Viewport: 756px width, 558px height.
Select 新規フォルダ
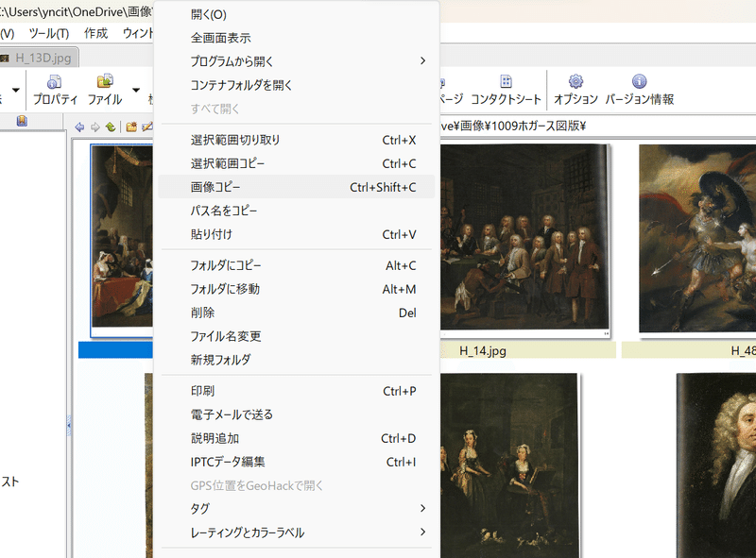(x=297, y=360)
